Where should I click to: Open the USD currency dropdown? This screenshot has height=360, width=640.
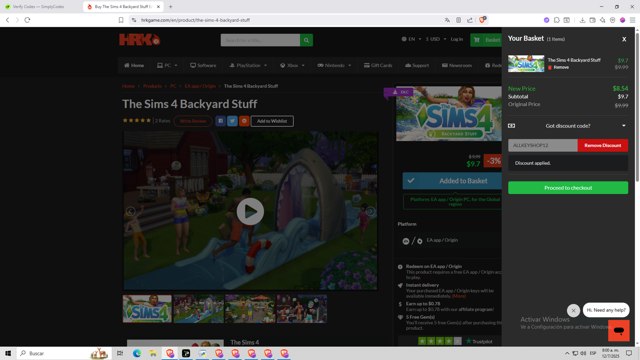click(x=436, y=39)
